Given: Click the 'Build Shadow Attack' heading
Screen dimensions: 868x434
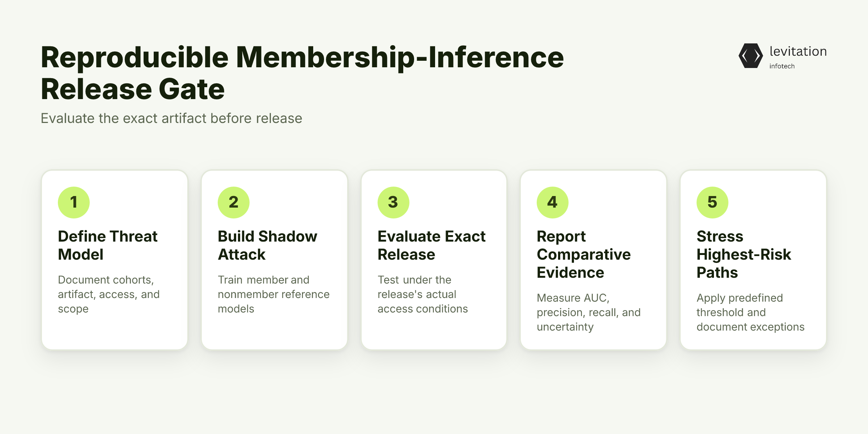Looking at the screenshot, I should coord(268,245).
